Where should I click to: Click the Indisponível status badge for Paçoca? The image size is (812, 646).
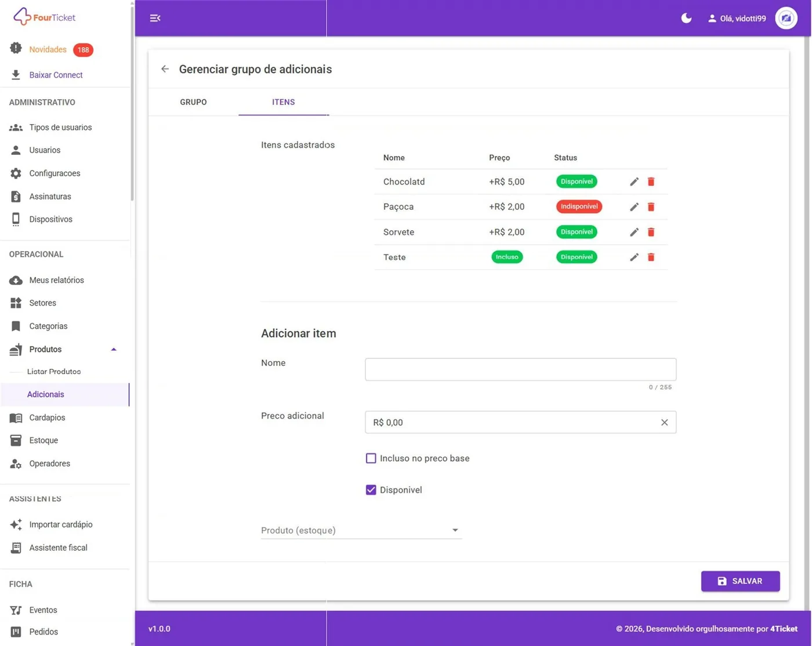point(579,206)
